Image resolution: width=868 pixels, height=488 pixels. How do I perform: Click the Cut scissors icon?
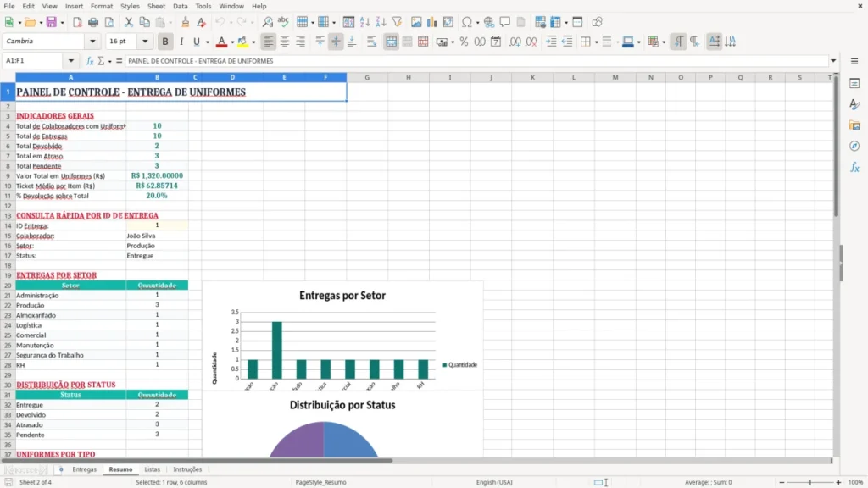click(x=129, y=22)
